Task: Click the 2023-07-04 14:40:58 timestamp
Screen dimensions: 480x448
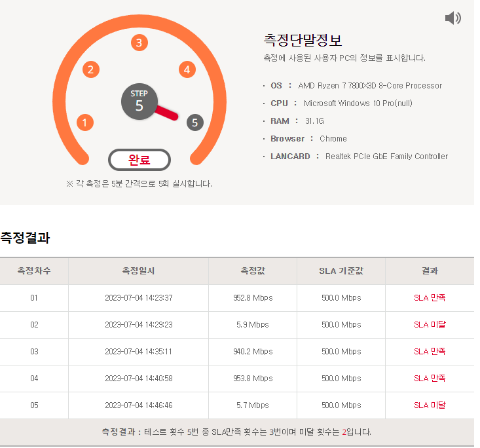Action: coord(139,379)
